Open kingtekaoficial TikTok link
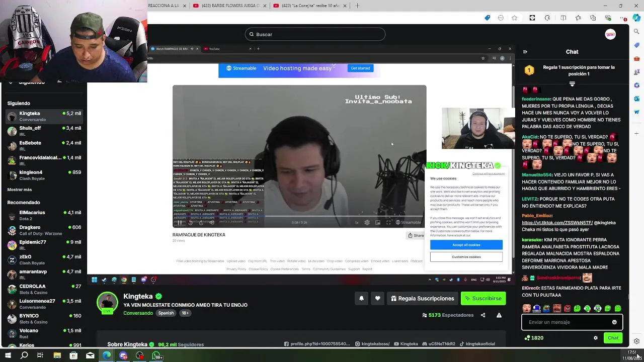Image resolution: width=644 pixels, height=362 pixels. coord(477,344)
